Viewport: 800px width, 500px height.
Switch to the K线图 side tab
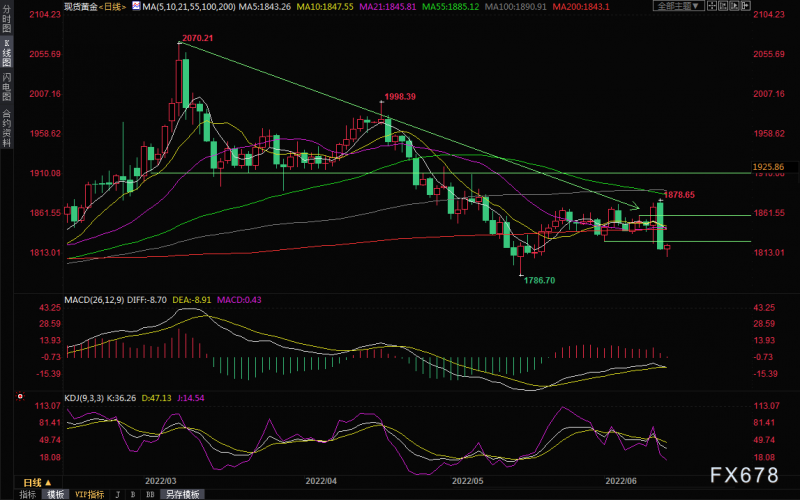[x=7, y=53]
